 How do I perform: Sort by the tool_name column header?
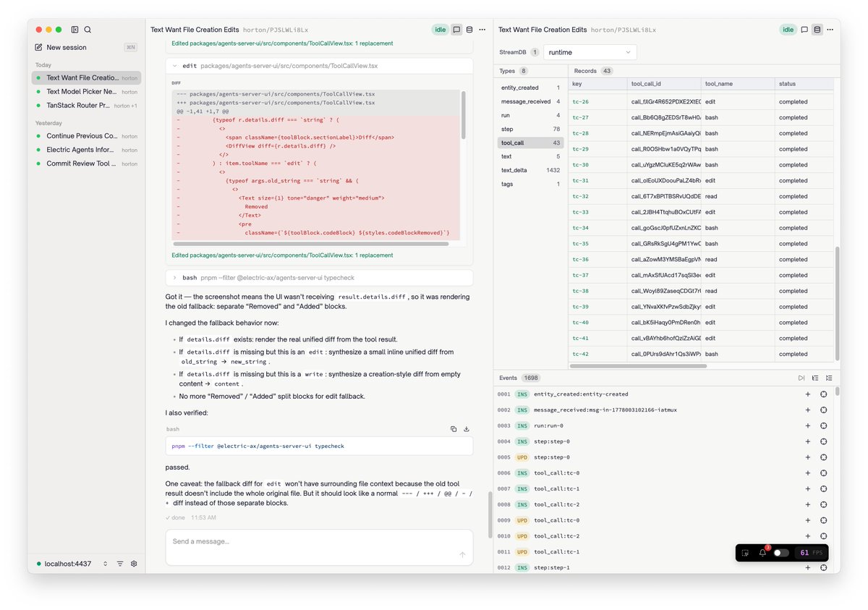click(x=738, y=84)
